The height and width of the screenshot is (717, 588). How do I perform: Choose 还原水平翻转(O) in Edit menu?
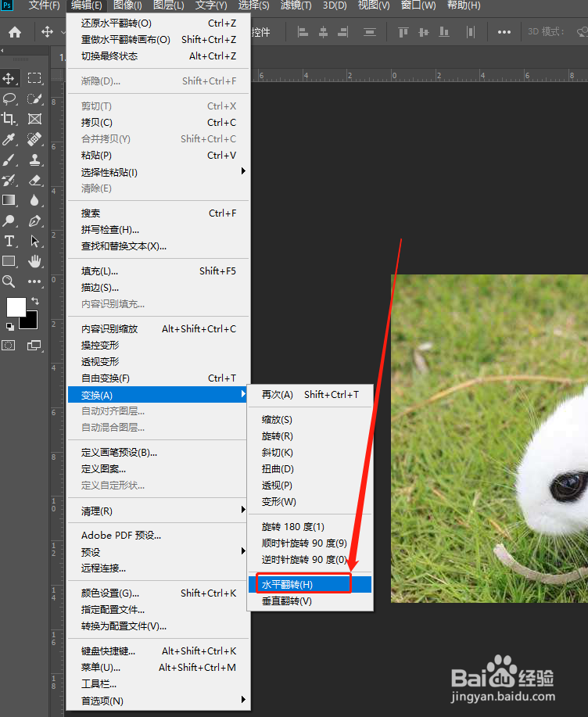point(159,23)
